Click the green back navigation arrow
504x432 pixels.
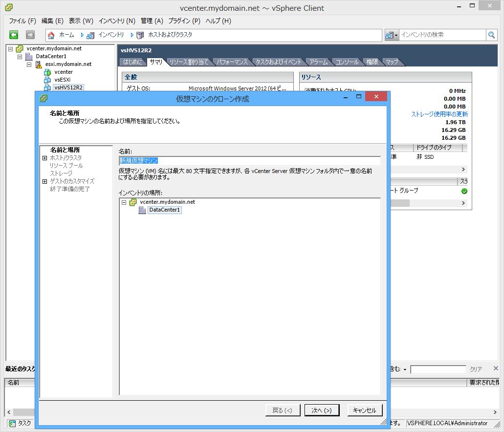click(x=14, y=35)
